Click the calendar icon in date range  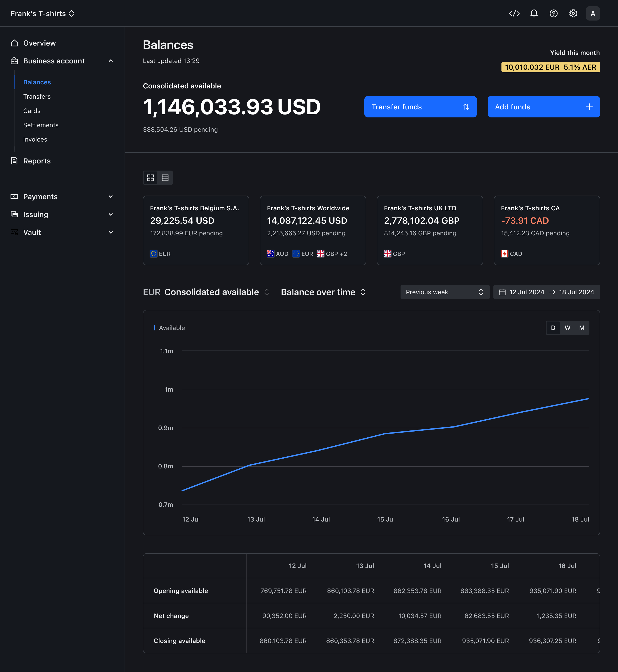tap(502, 292)
